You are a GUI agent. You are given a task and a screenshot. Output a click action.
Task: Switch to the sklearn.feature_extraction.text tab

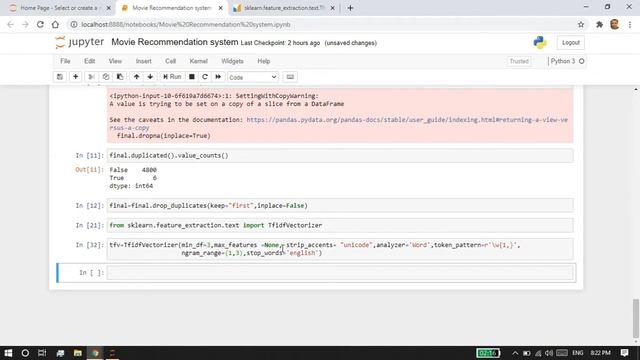(x=284, y=8)
